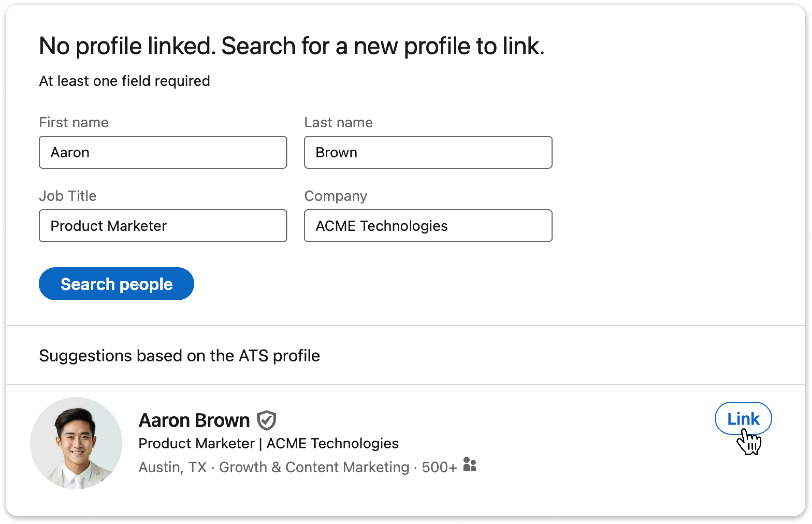Select the Company field with ACME Technologies
Image resolution: width=812 pixels, height=524 pixels.
tap(428, 226)
